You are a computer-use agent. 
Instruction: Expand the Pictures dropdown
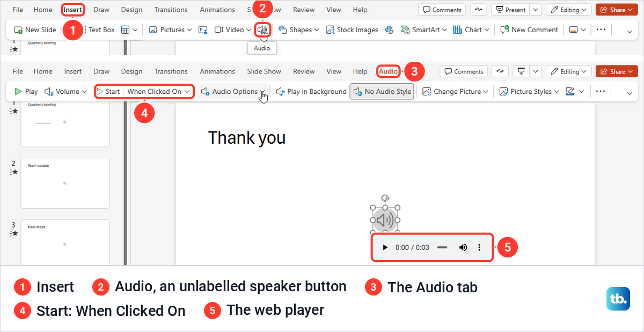tap(188, 30)
